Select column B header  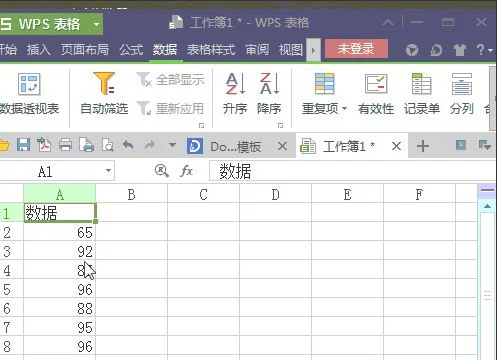pos(132,194)
